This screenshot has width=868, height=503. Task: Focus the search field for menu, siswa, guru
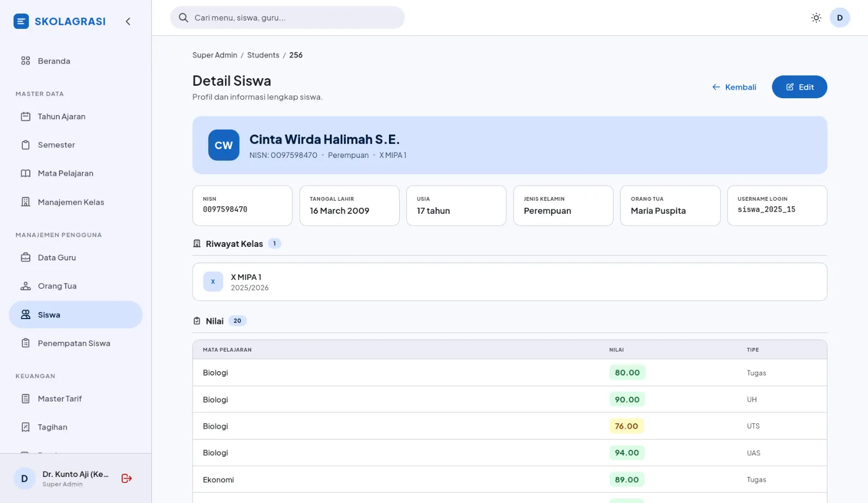[x=288, y=17]
